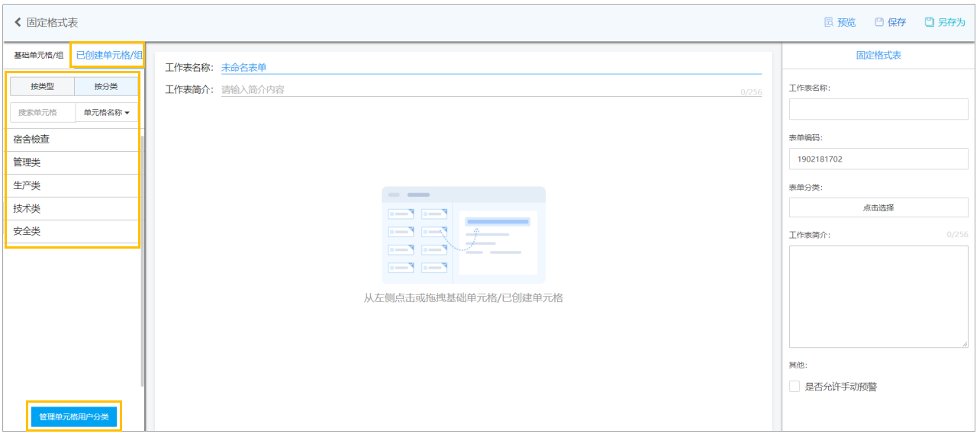Click the empty-state illustration in canvas

point(463,235)
